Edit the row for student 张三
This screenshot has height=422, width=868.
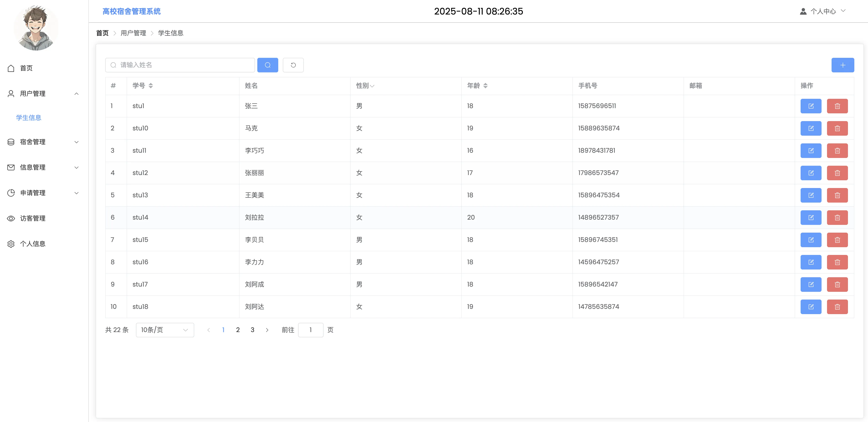(x=811, y=106)
